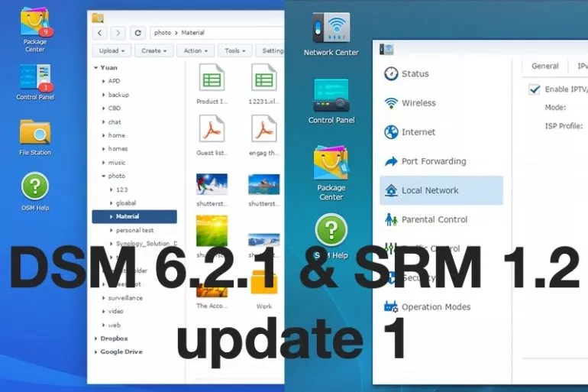
Task: Open the Create dropdown
Action: (153, 50)
